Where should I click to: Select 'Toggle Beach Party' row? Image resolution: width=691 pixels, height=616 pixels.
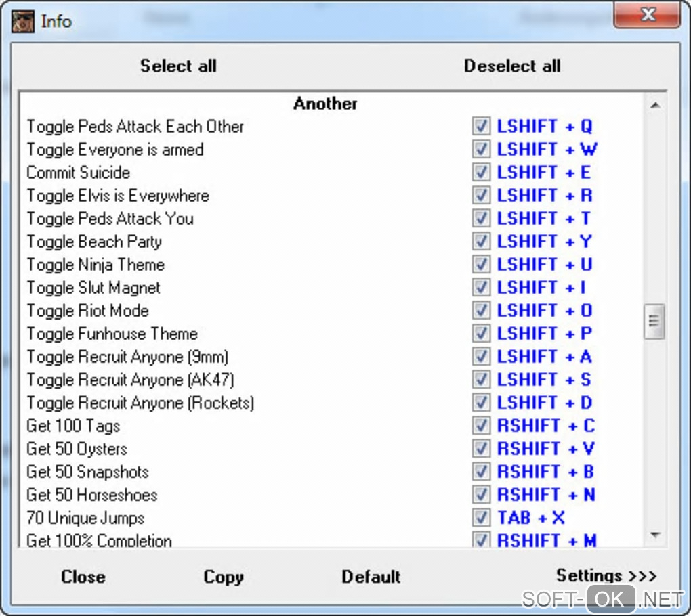(x=94, y=242)
